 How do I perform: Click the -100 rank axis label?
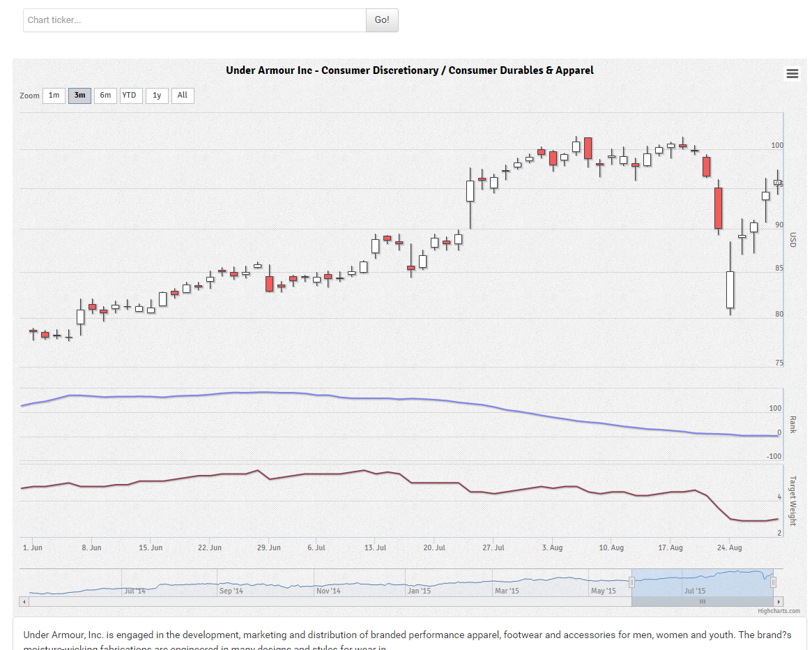[x=774, y=457]
